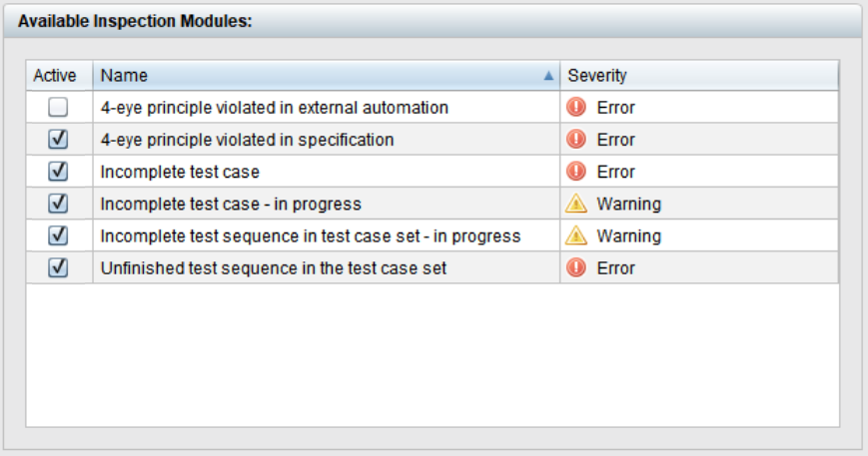Click 'Warning' text for Incomplete test case - in progress
This screenshot has height=456, width=868.
[629, 204]
